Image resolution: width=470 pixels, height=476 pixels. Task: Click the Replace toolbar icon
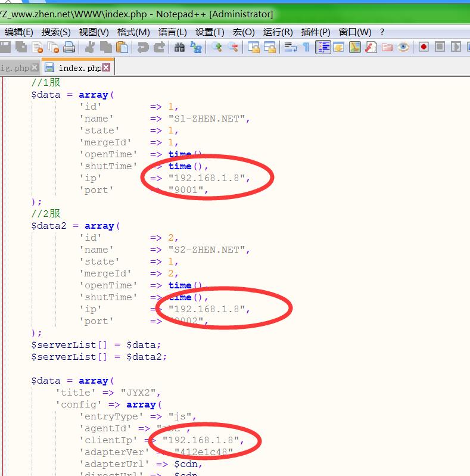[x=195, y=47]
